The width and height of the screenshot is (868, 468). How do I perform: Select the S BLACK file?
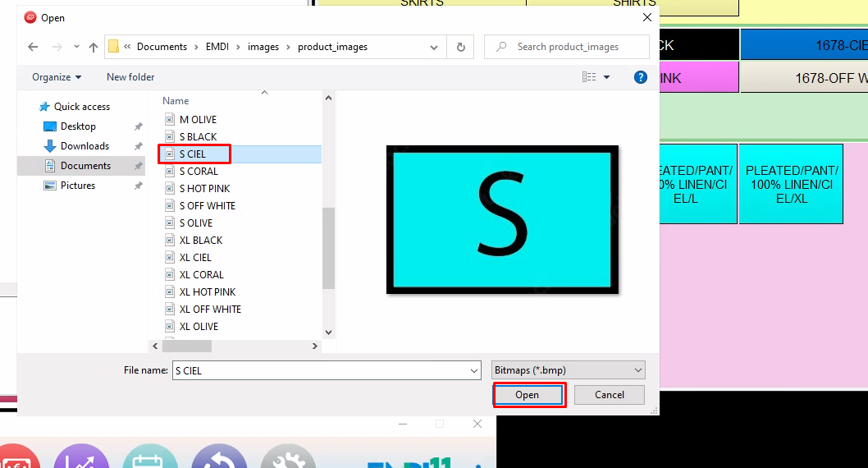point(199,137)
